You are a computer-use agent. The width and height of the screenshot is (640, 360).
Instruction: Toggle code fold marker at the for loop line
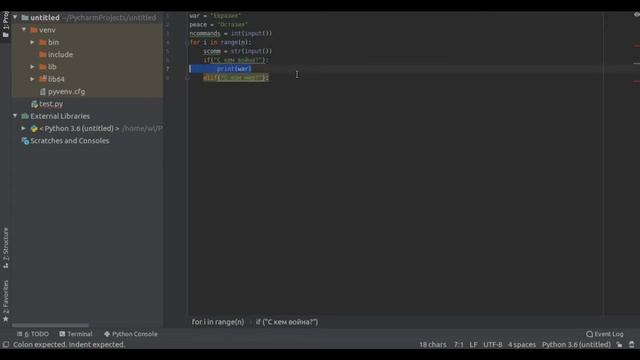[x=187, y=42]
